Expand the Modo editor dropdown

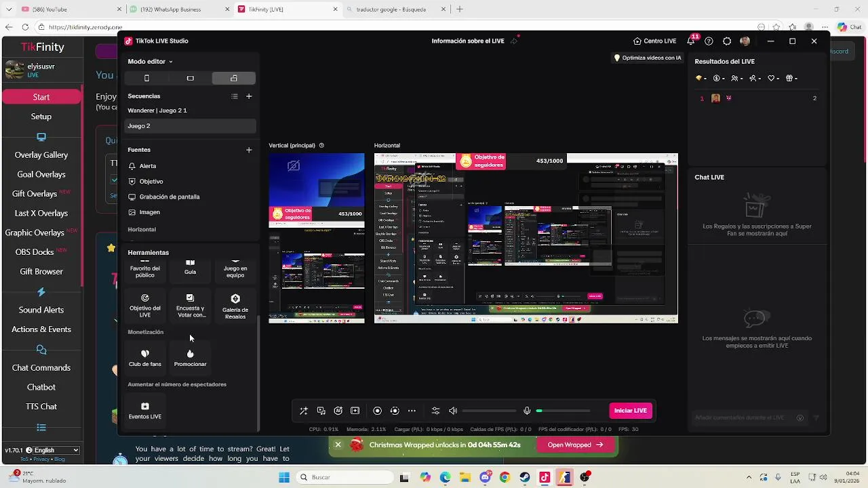(150, 62)
